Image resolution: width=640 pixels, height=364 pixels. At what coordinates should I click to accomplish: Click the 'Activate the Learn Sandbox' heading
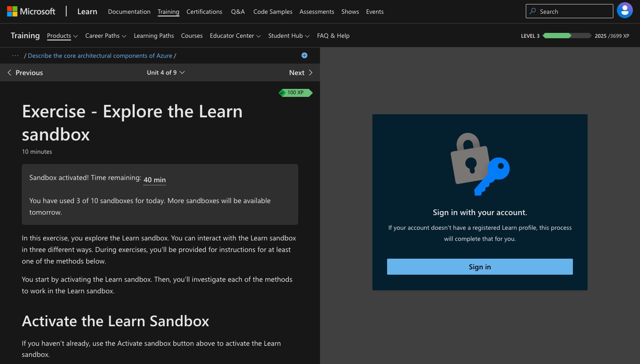point(116,321)
